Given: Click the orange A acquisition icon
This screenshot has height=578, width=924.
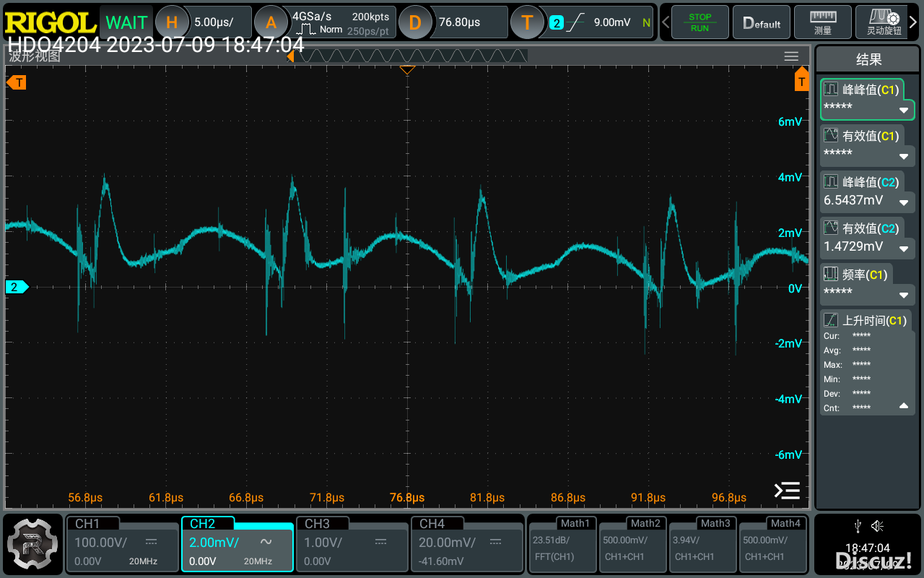Looking at the screenshot, I should (x=271, y=22).
